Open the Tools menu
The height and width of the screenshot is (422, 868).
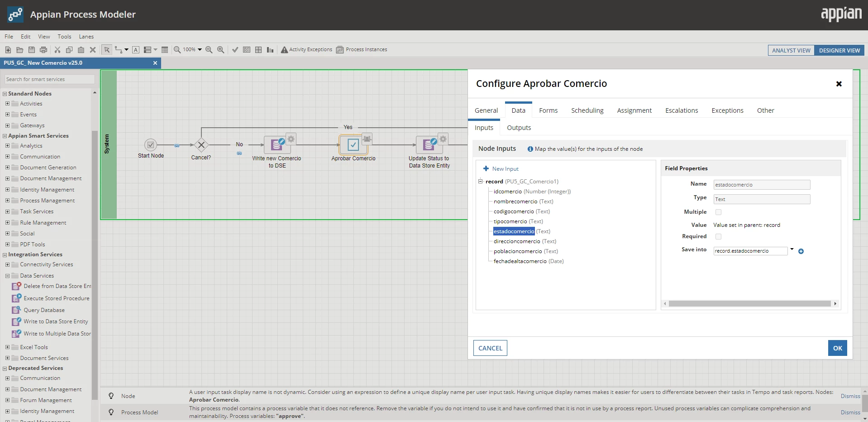(x=64, y=37)
